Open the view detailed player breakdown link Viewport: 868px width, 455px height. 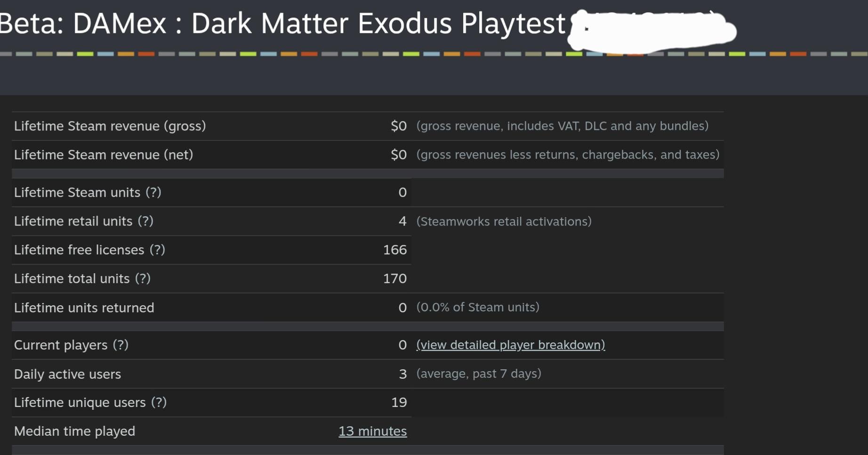(x=511, y=345)
